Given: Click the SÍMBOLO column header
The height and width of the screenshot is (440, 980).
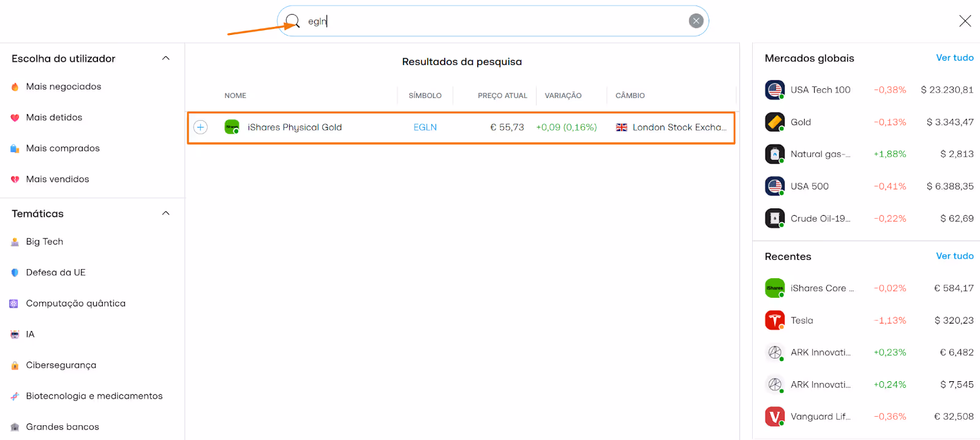Looking at the screenshot, I should [x=425, y=96].
